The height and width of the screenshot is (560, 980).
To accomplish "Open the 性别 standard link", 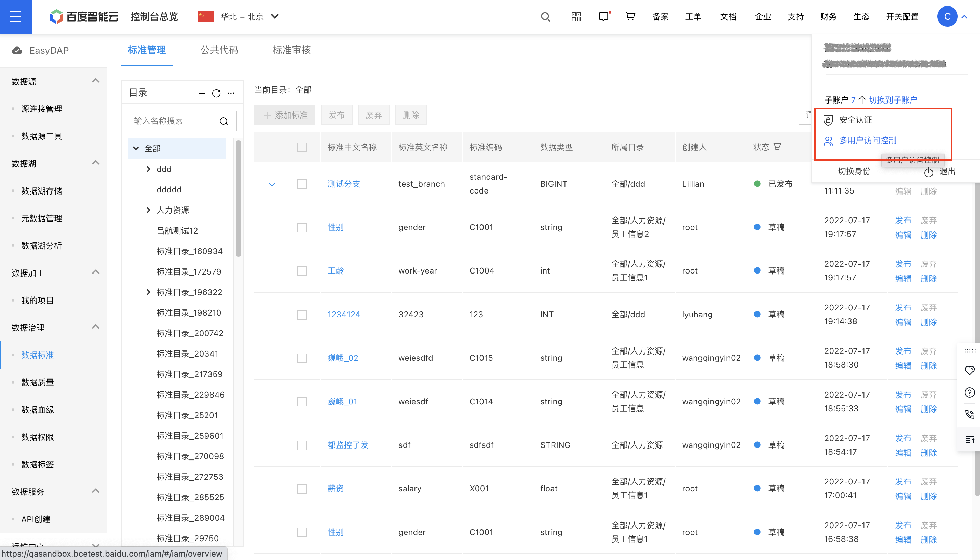I will pyautogui.click(x=335, y=227).
